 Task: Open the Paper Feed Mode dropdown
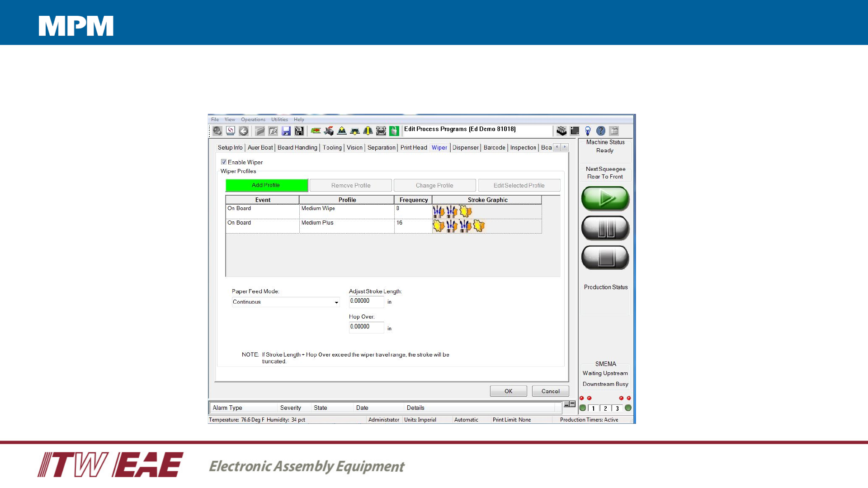click(336, 302)
